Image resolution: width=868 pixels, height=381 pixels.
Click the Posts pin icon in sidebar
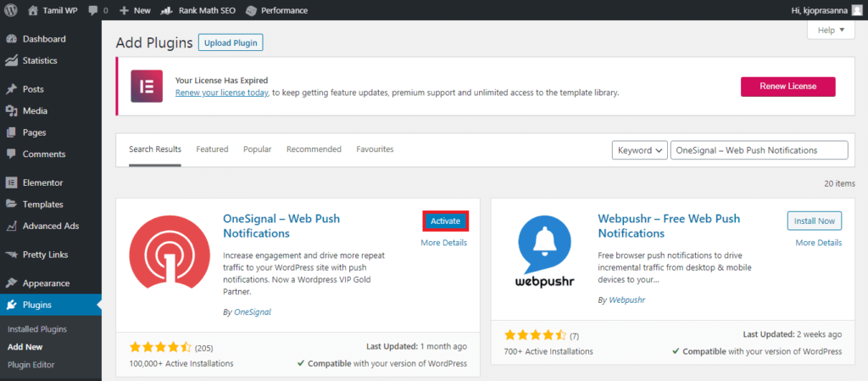11,89
